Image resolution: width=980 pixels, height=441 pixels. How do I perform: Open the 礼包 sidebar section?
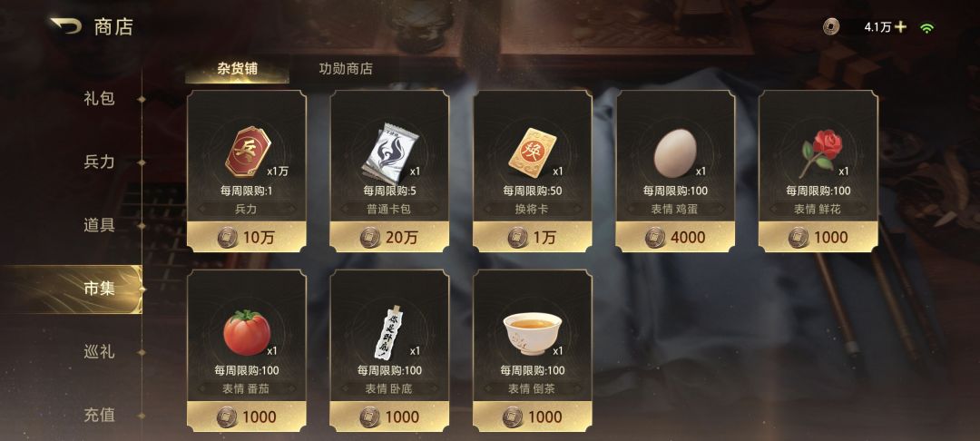100,99
